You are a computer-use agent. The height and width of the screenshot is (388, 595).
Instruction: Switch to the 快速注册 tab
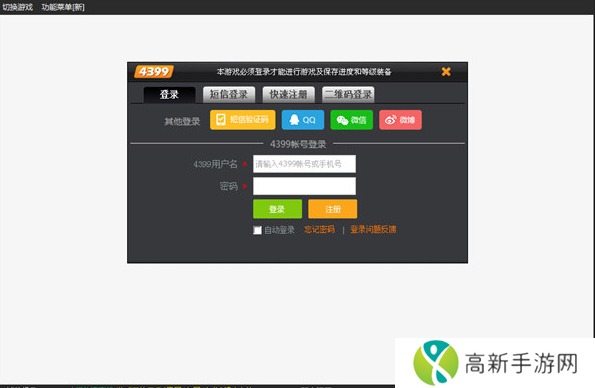(x=288, y=95)
